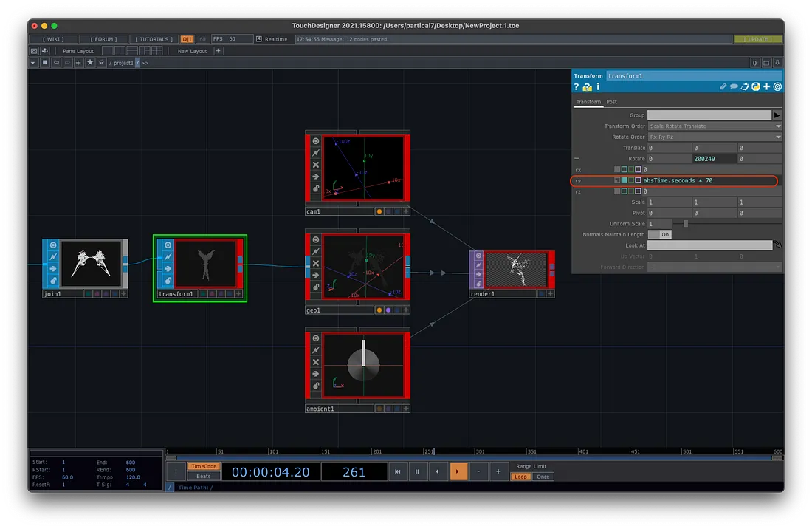Click the comment bubble icon in parameter header

(x=734, y=87)
